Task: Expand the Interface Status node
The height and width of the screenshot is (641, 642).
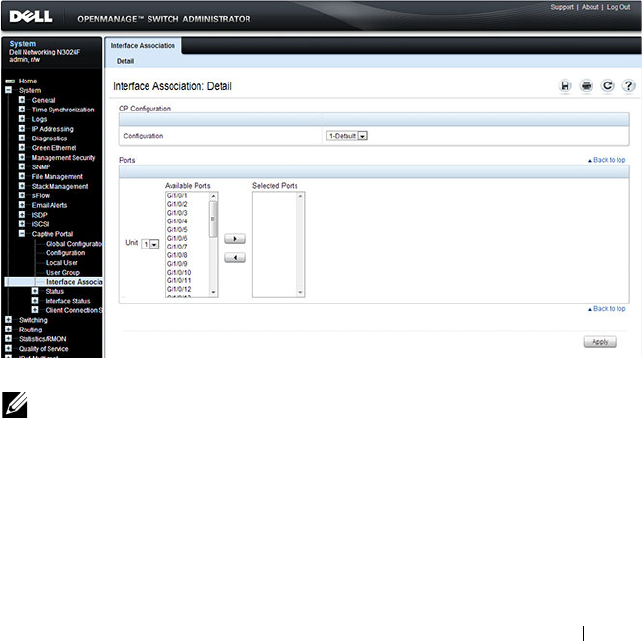Action: tap(35, 300)
